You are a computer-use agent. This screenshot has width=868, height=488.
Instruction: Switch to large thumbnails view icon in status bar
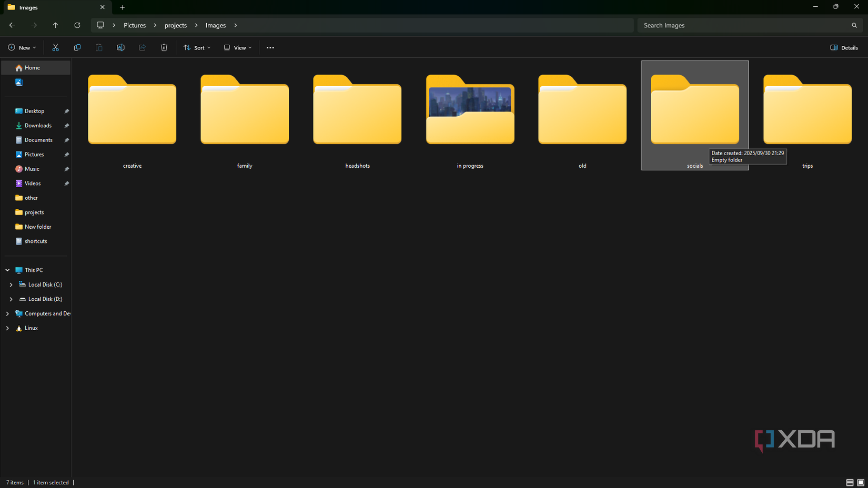(861, 482)
